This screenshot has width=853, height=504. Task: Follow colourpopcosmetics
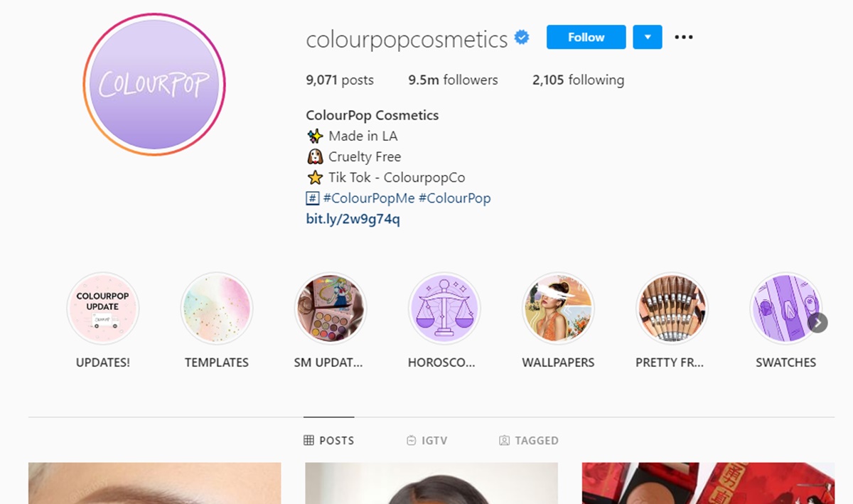coord(586,37)
